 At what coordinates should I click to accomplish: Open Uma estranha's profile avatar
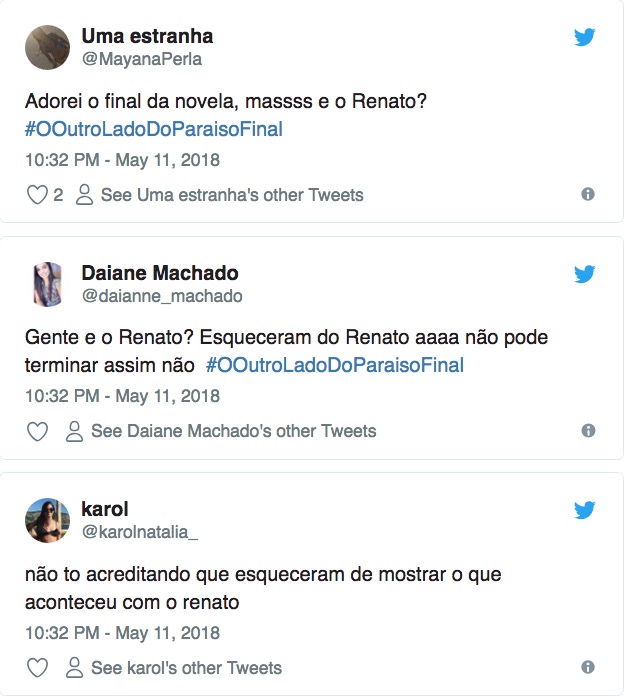click(47, 47)
